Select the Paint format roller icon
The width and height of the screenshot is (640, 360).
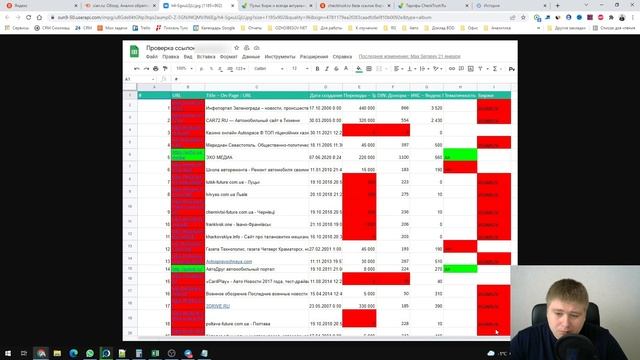165,69
